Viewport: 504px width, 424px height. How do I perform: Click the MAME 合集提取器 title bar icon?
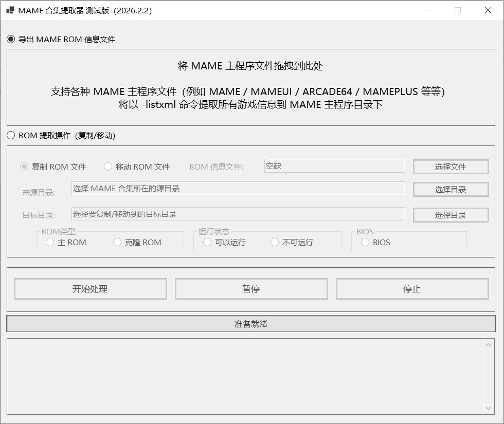[x=10, y=10]
